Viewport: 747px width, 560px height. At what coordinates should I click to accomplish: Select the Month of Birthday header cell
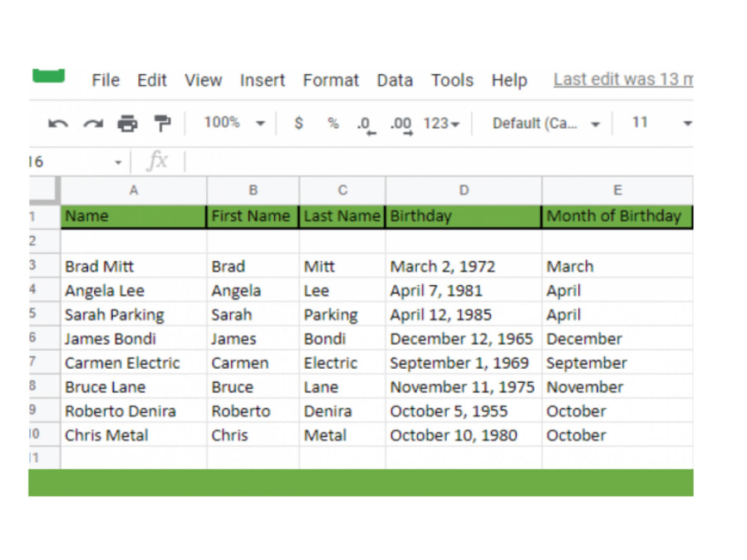click(x=618, y=217)
